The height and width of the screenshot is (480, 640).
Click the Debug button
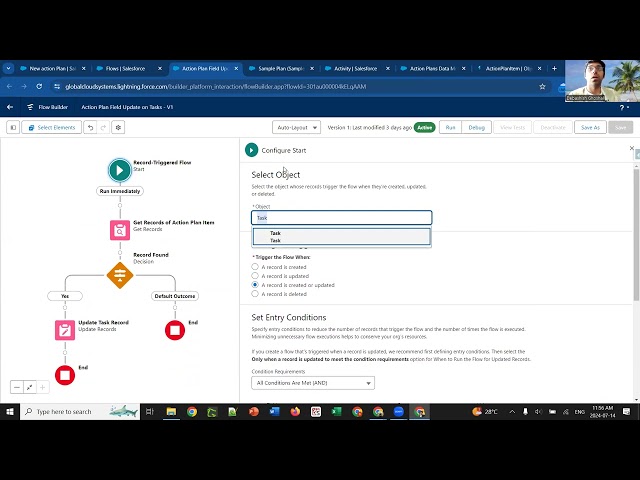476,127
